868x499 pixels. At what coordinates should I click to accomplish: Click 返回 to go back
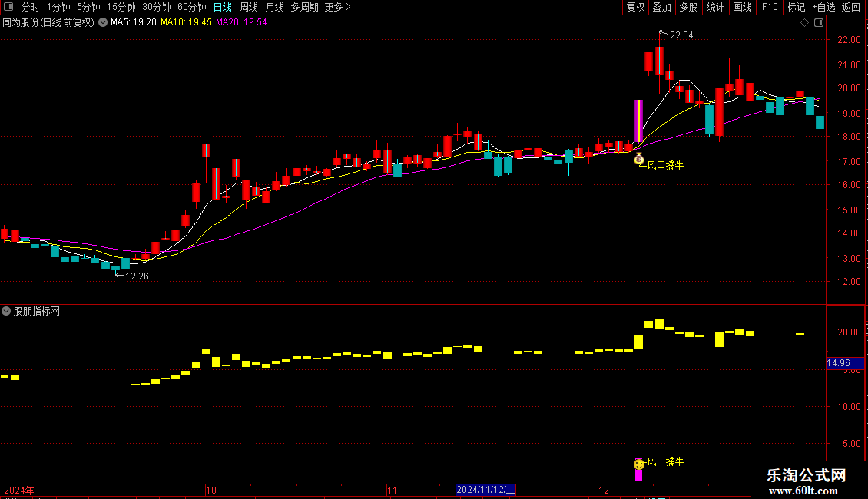[851, 7]
